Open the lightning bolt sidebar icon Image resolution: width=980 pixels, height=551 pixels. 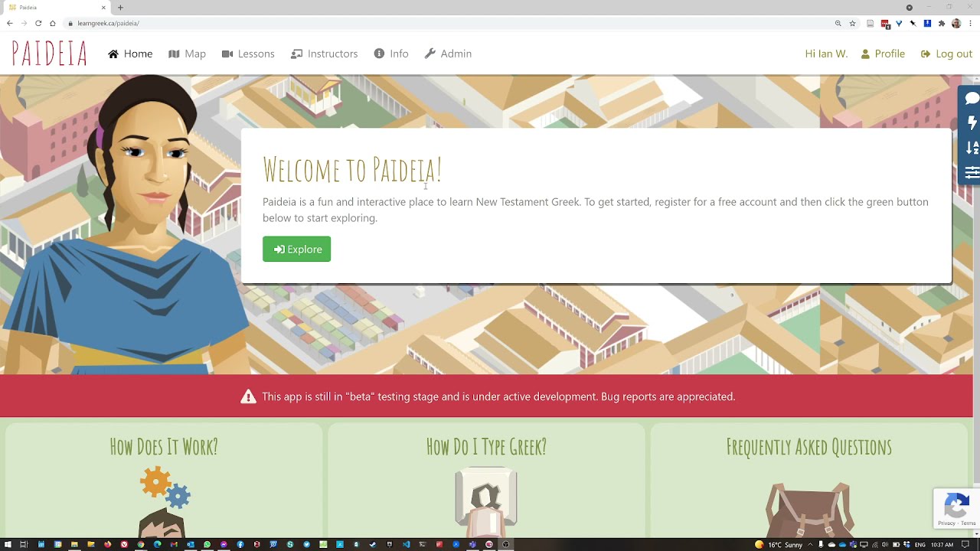pos(972,123)
